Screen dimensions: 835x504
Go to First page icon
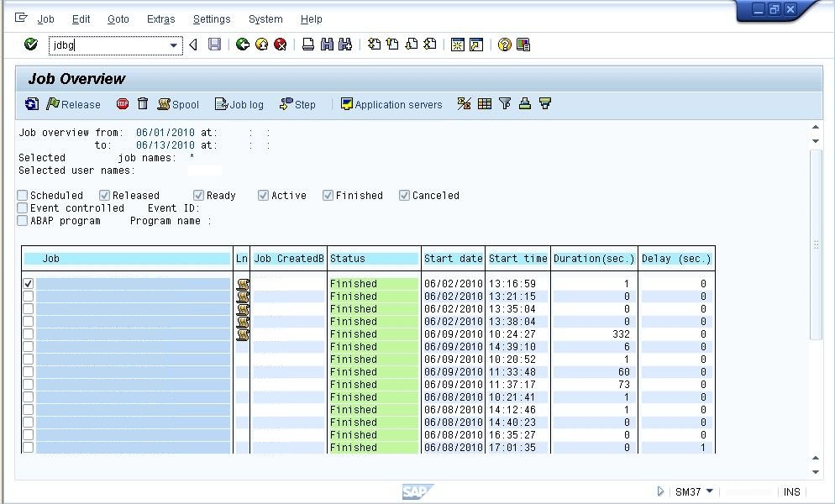[375, 45]
